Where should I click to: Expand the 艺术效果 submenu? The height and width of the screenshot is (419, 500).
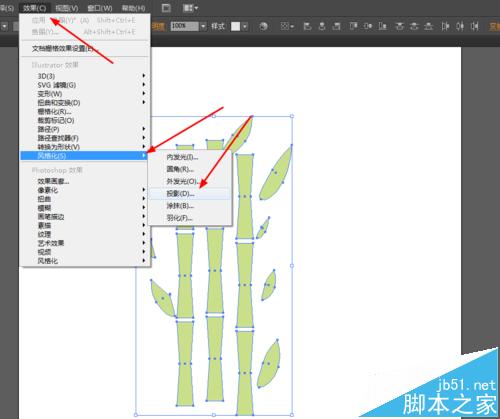pos(85,243)
